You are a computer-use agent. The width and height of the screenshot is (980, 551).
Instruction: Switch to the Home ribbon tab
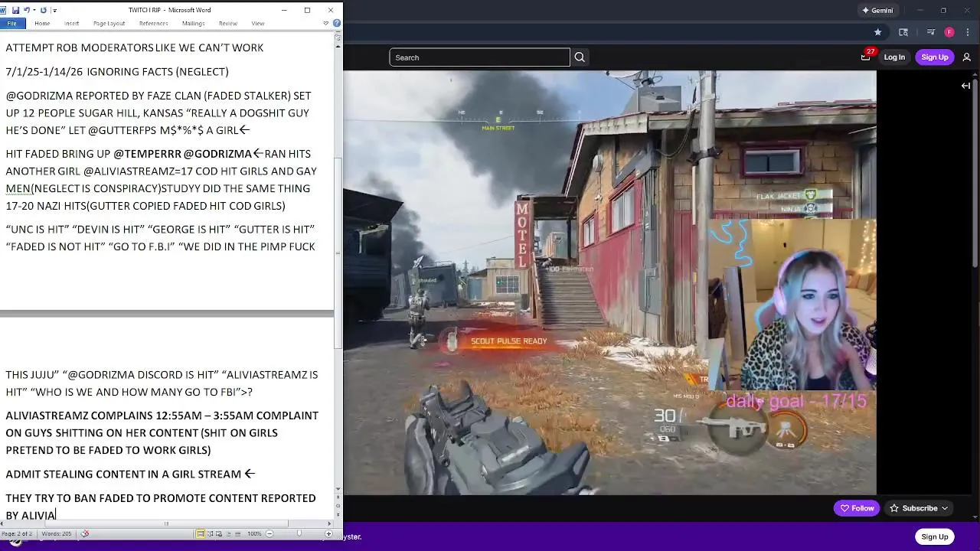[42, 24]
